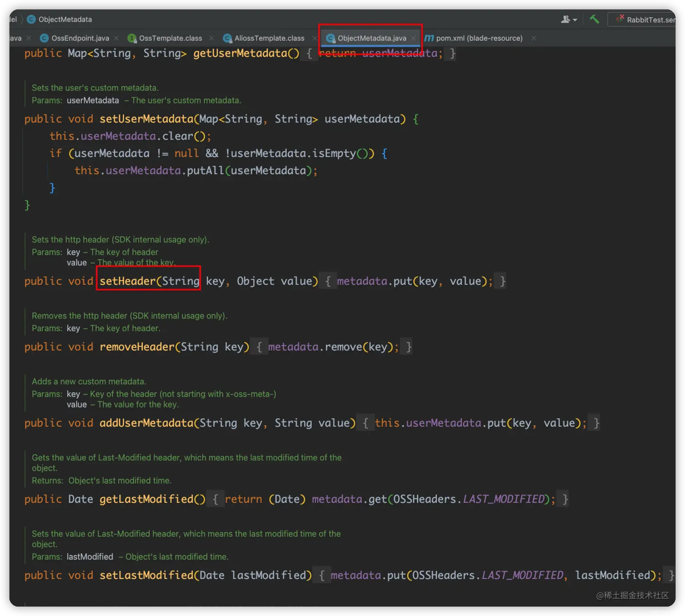Expand folded body of removeHeader method
The image size is (685, 616).
tap(259, 347)
